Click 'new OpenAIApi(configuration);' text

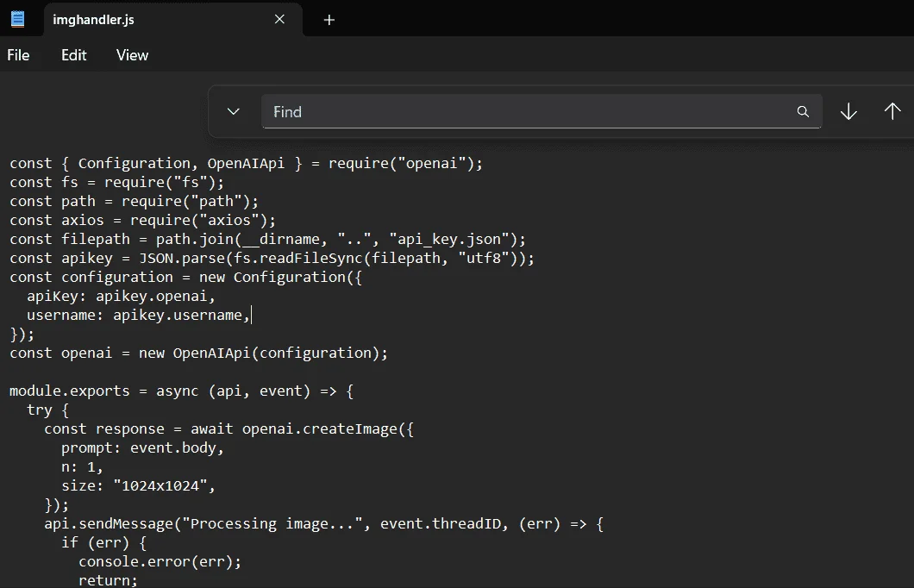(263, 353)
